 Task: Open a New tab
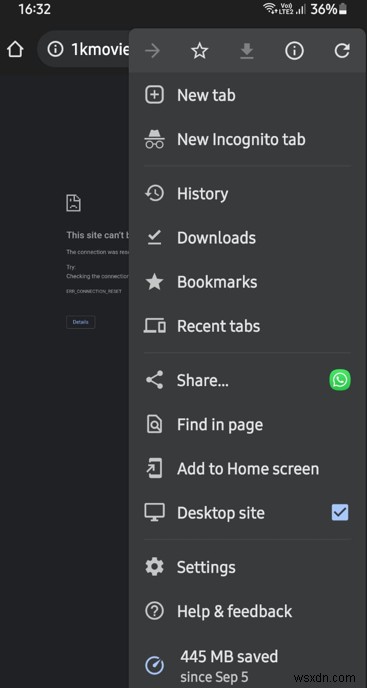[x=247, y=95]
